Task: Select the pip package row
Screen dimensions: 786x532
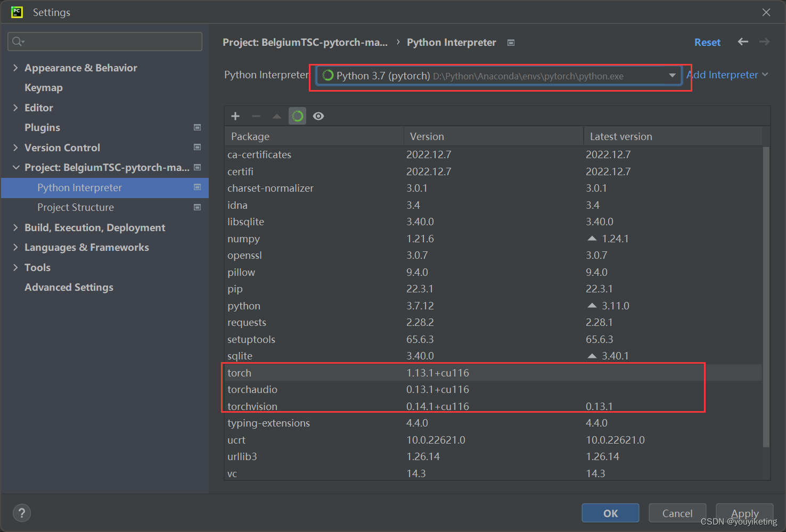Action: click(493, 289)
